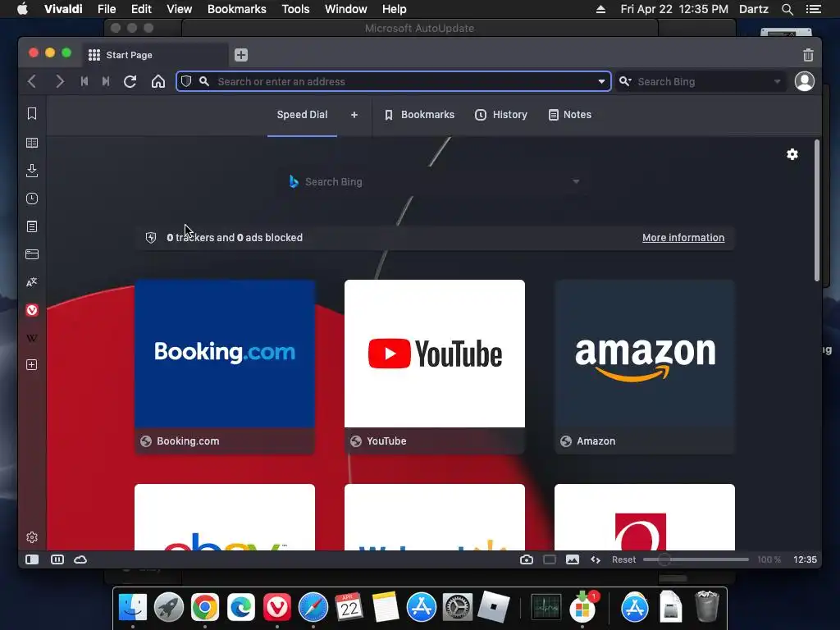The image size is (840, 630).
Task: Go to the home page
Action: [158, 81]
